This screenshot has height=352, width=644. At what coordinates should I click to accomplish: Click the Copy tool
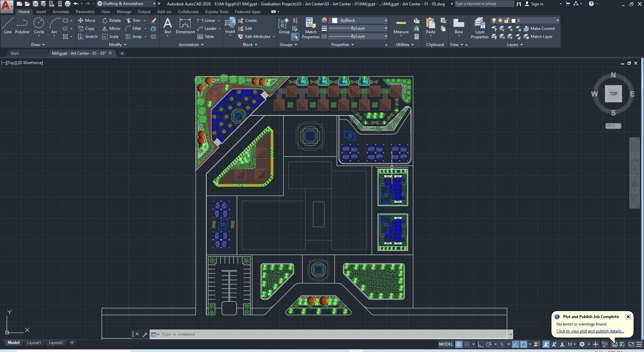coord(86,29)
